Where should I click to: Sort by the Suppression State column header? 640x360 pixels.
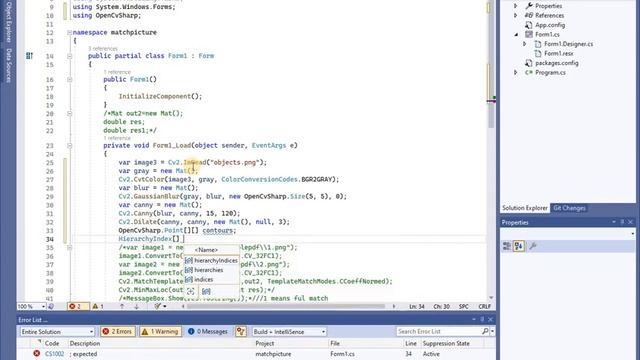446,344
